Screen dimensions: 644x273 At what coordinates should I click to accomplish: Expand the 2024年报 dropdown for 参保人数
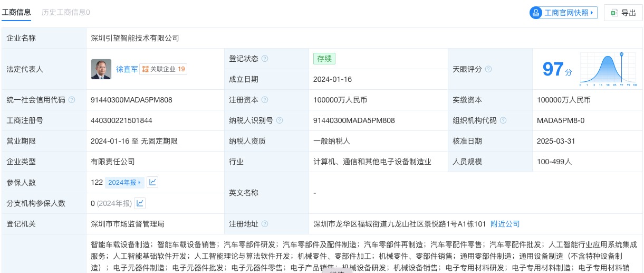[124, 183]
